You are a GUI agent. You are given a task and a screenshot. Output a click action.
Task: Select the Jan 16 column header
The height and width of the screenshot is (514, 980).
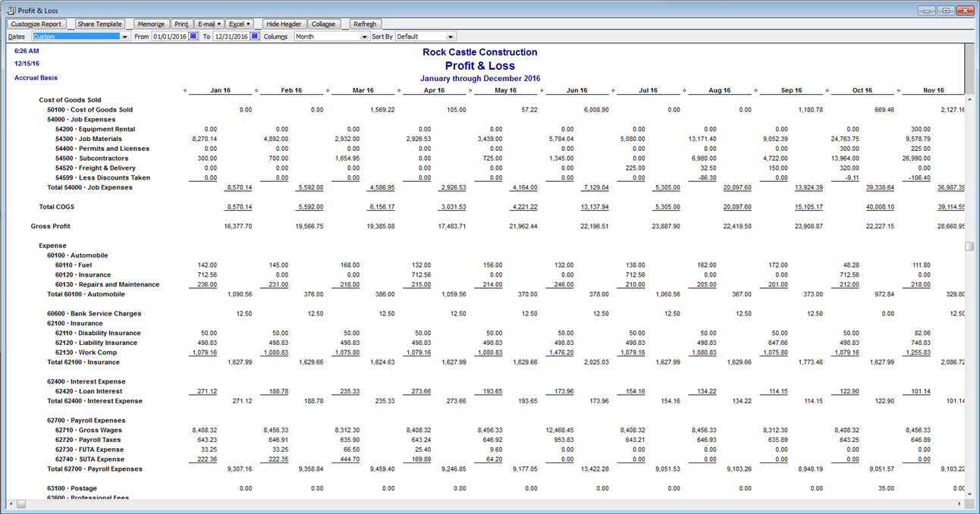tap(220, 91)
